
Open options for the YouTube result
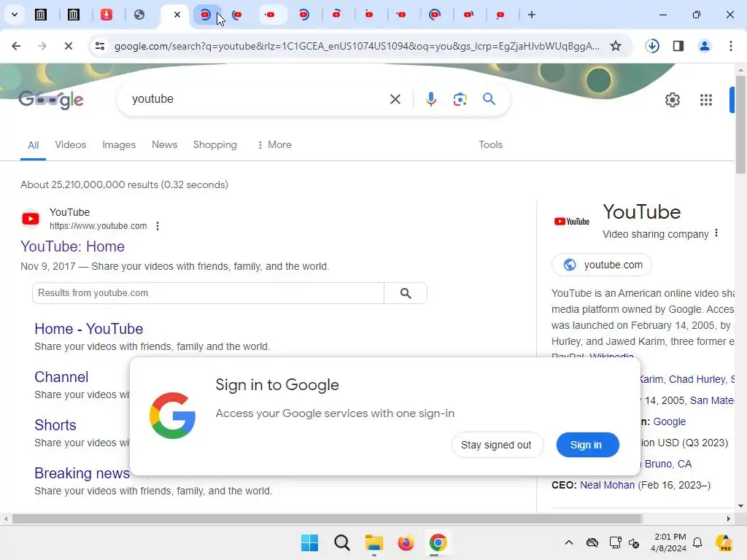point(158,226)
